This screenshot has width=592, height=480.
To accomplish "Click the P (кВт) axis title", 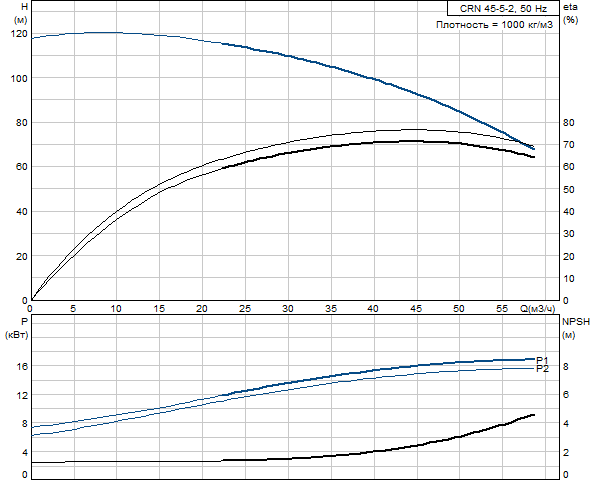I will click(24, 322).
